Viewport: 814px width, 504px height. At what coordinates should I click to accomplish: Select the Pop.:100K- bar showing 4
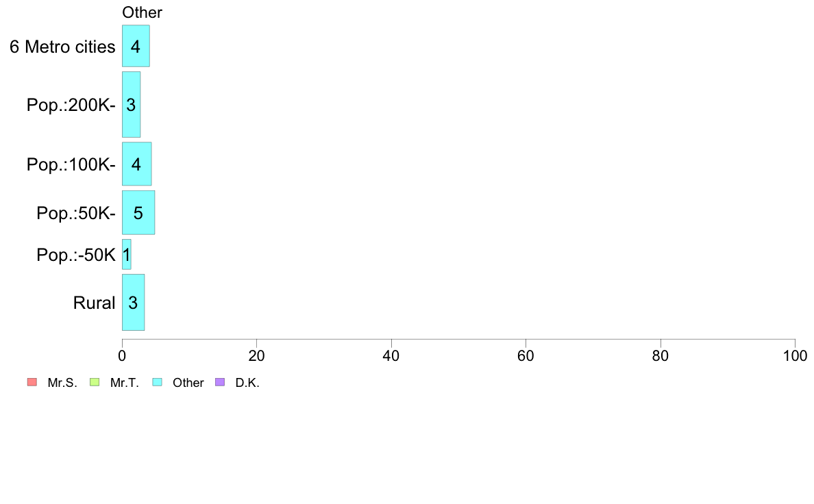(x=137, y=164)
